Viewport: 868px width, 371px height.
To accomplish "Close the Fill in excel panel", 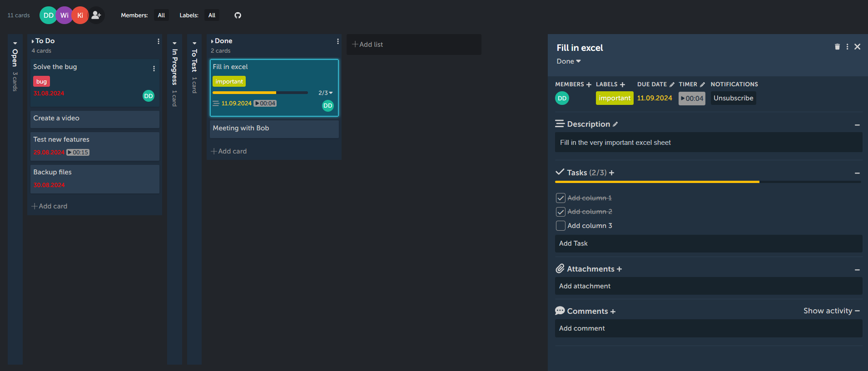I will 857,47.
